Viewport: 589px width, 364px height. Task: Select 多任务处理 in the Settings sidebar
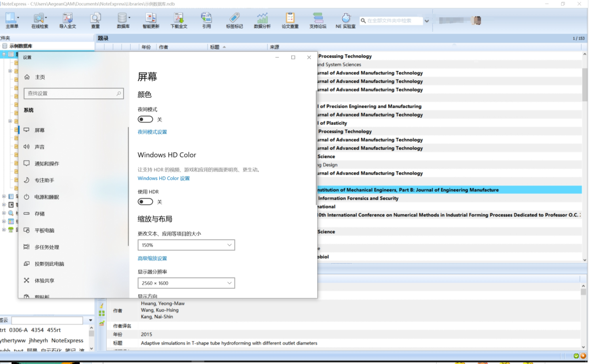click(x=73, y=247)
